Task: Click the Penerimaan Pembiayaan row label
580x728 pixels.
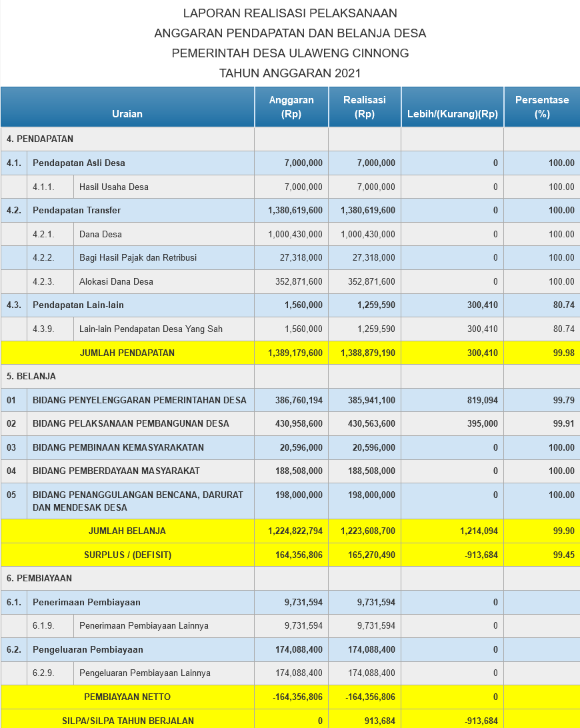Action: (x=87, y=602)
